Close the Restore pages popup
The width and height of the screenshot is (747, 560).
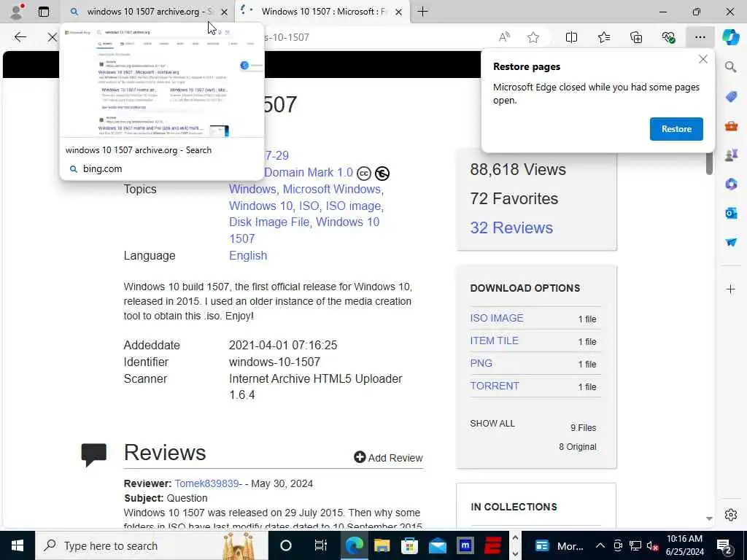click(x=703, y=60)
